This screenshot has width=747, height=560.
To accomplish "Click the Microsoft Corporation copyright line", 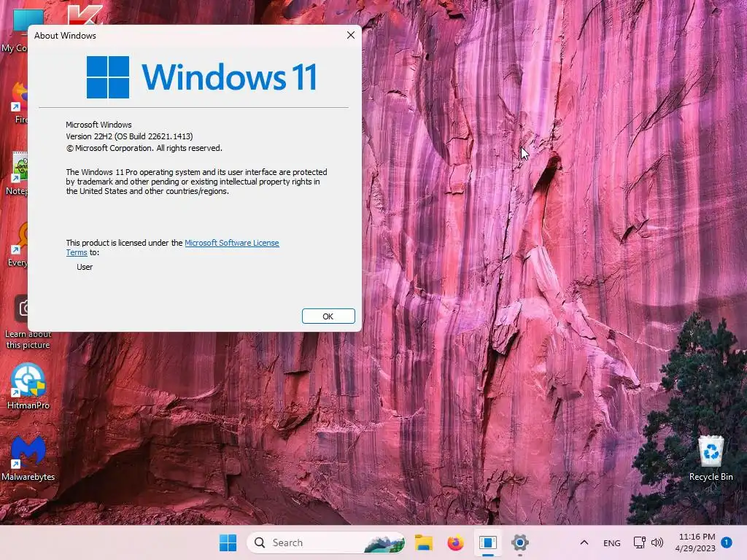I will coord(144,148).
